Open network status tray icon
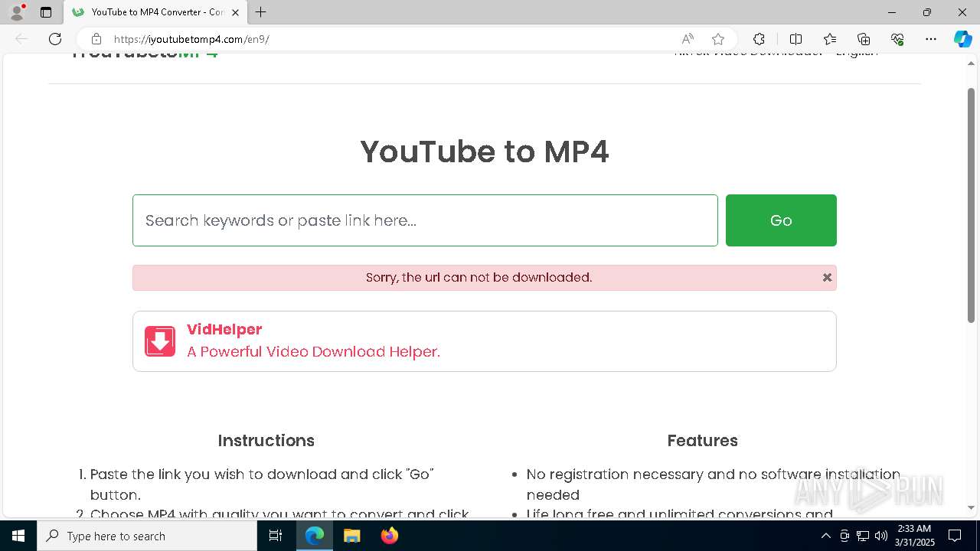Screen dimensions: 980x551 coord(863,536)
